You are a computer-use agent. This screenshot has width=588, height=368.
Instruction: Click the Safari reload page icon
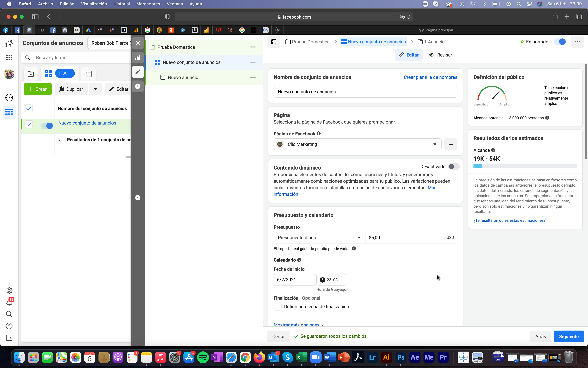(x=409, y=17)
